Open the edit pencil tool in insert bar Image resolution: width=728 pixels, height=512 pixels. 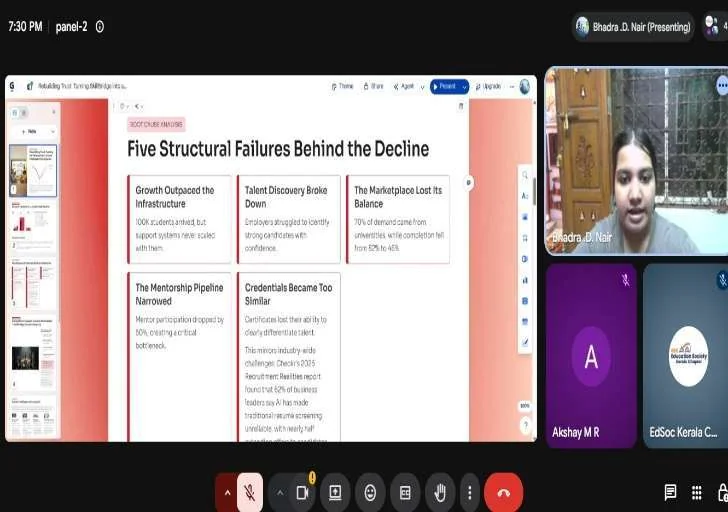click(525, 343)
